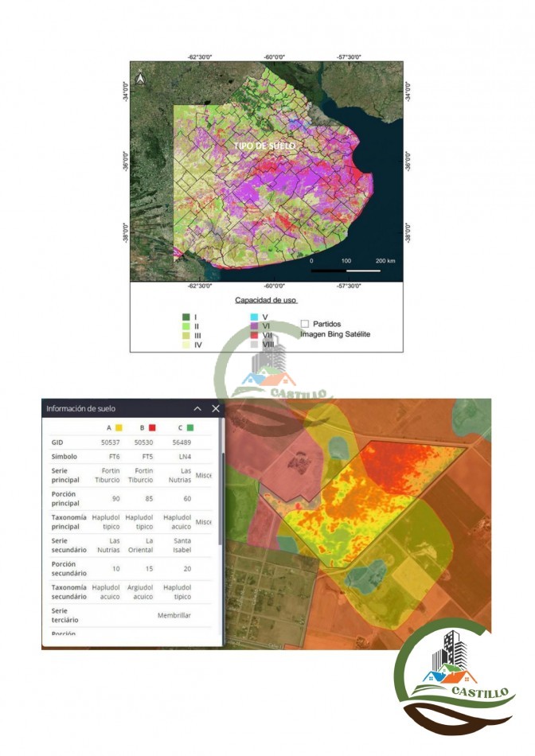The width and height of the screenshot is (535, 756).
Task: Collapse the Información de suelo panel
Action: 197,408
